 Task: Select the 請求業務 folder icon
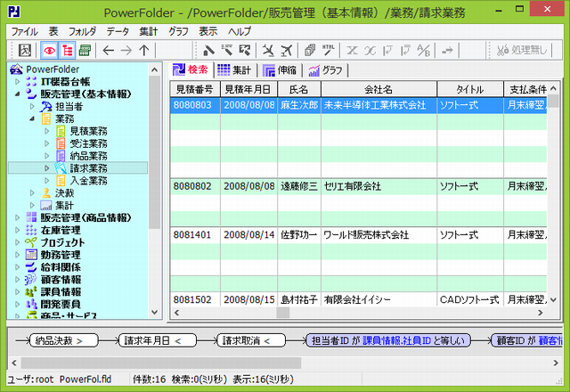click(61, 168)
